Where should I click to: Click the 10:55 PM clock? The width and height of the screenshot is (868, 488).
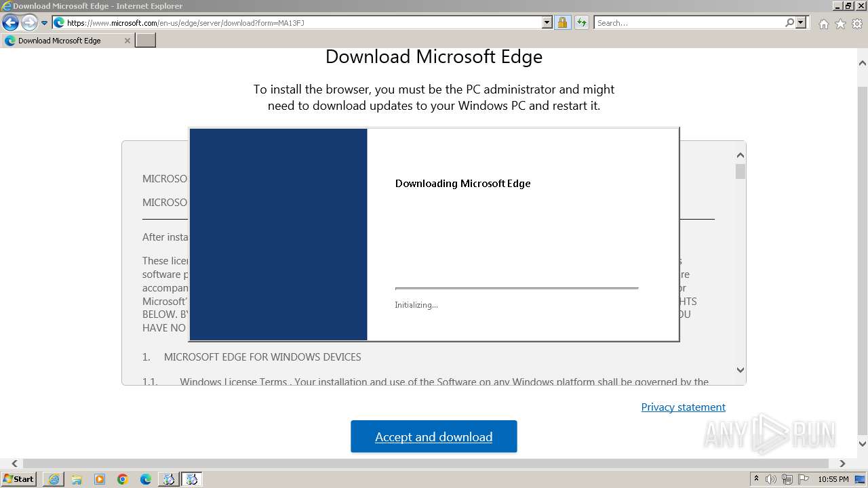tap(833, 479)
